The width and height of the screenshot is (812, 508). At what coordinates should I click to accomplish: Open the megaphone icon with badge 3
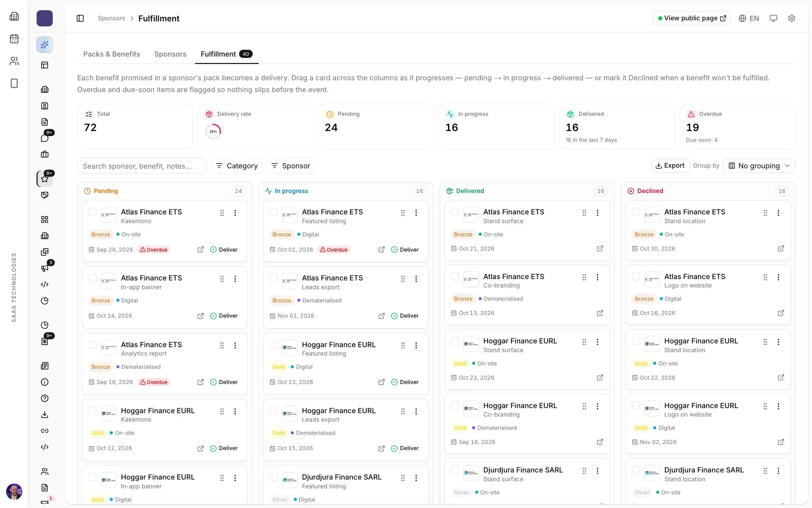pyautogui.click(x=45, y=268)
